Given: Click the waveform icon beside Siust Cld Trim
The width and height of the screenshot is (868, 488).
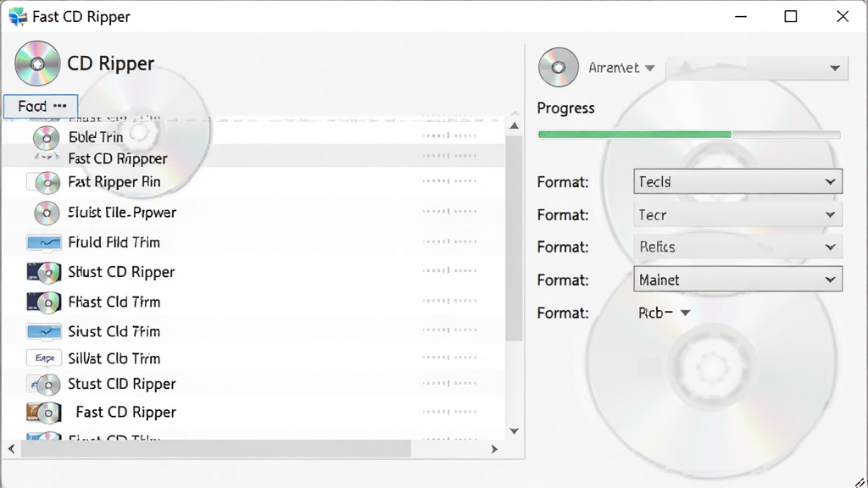Looking at the screenshot, I should (x=44, y=331).
